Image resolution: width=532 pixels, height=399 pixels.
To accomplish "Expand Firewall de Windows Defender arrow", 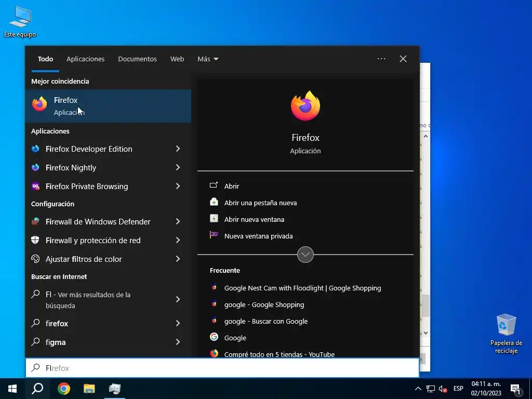I will tap(178, 221).
